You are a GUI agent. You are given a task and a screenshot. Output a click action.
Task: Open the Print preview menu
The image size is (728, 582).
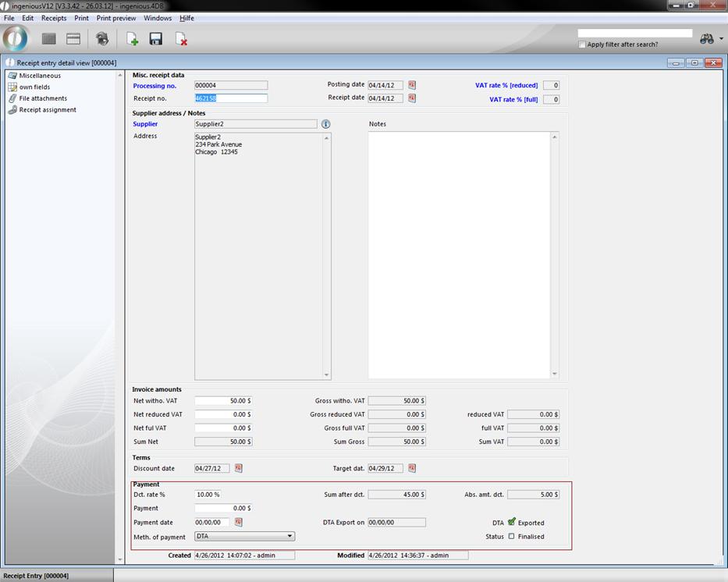click(x=116, y=18)
